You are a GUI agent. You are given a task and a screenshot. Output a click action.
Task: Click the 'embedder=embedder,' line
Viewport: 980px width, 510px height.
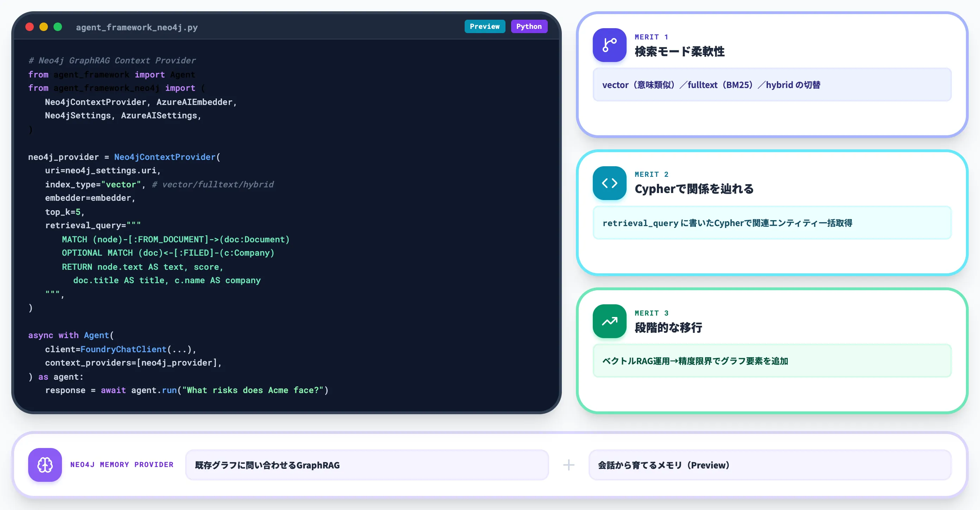[x=90, y=198]
